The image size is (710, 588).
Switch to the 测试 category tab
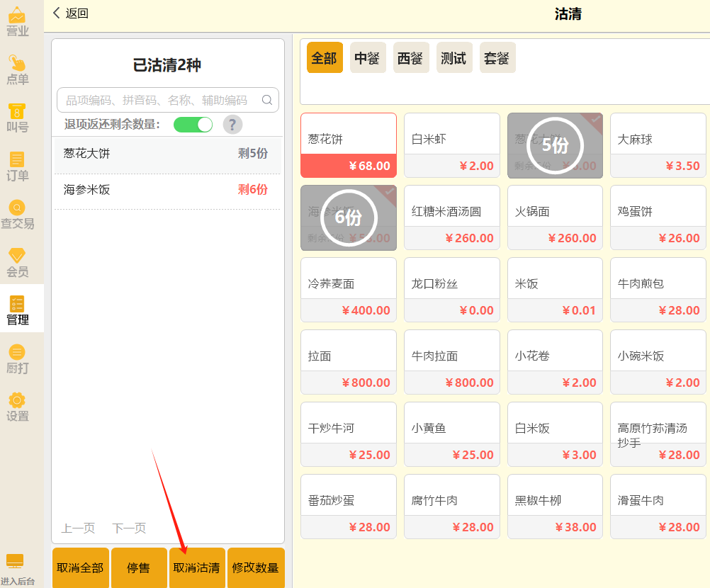pyautogui.click(x=454, y=57)
